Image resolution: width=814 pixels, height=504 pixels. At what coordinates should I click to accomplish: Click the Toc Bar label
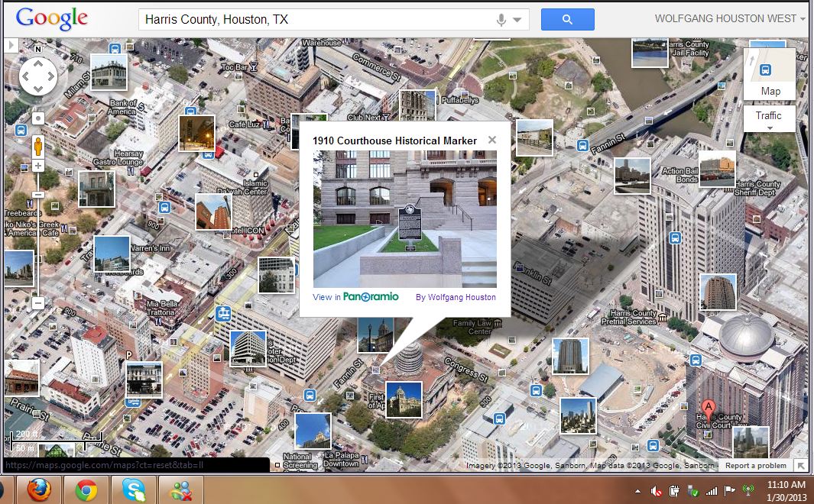click(x=235, y=67)
